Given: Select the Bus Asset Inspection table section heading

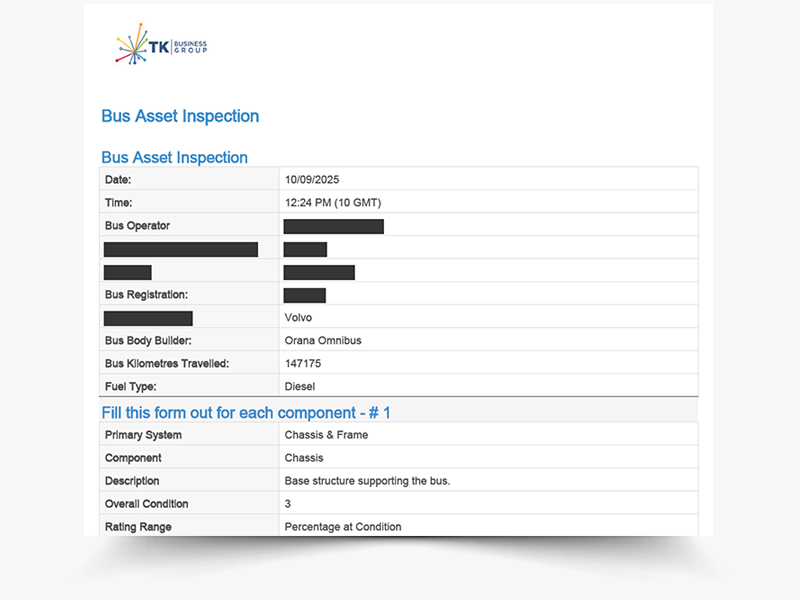Looking at the screenshot, I should pyautogui.click(x=174, y=157).
